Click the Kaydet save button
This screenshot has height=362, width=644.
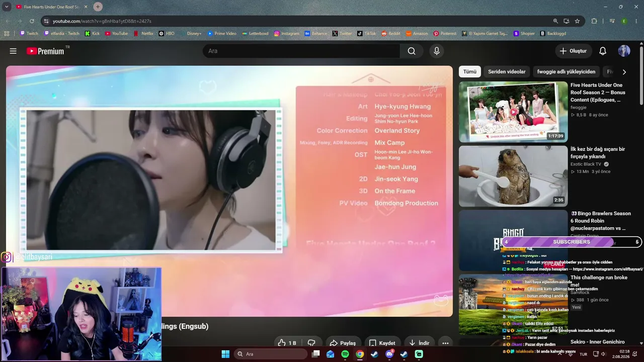(382, 343)
